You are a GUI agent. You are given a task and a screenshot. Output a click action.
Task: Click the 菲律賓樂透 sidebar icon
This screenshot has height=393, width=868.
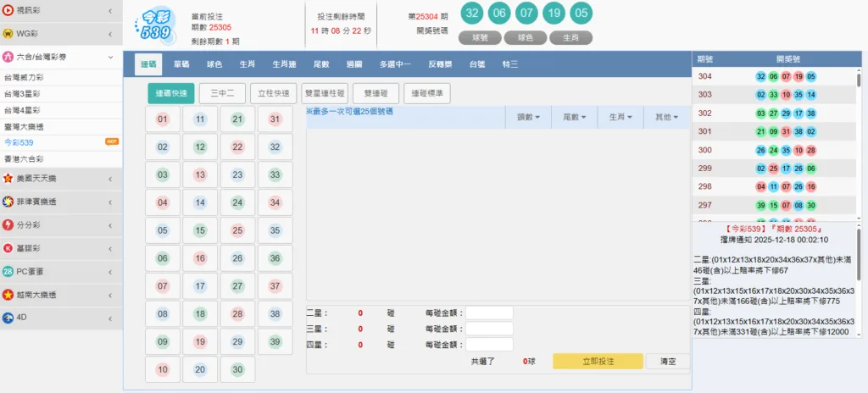click(x=8, y=202)
